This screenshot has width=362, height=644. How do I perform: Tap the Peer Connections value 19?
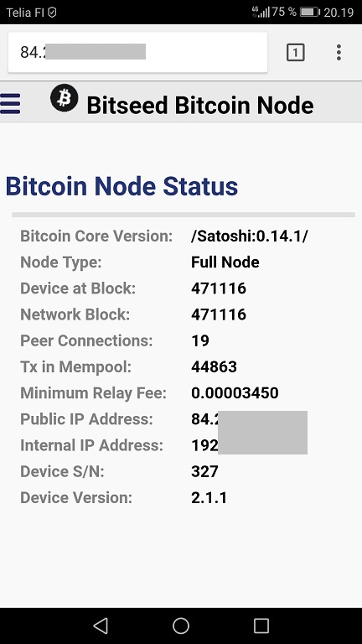[200, 340]
